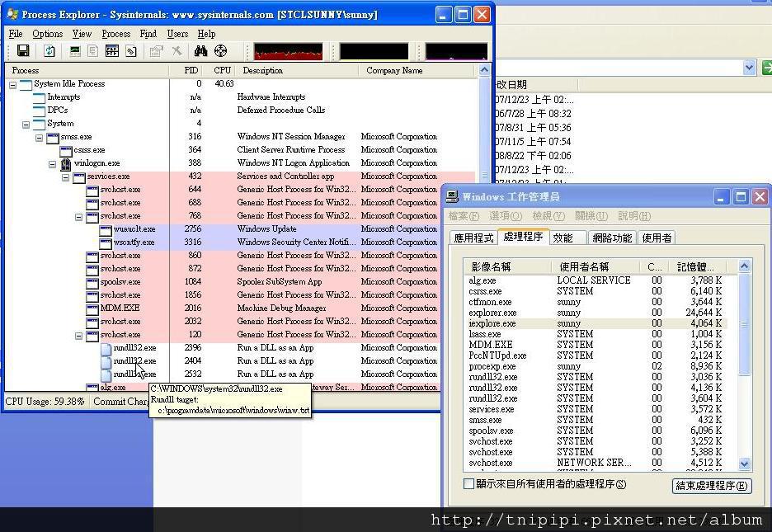
Task: Click the wuauclt.exe process icon
Action: (106, 230)
